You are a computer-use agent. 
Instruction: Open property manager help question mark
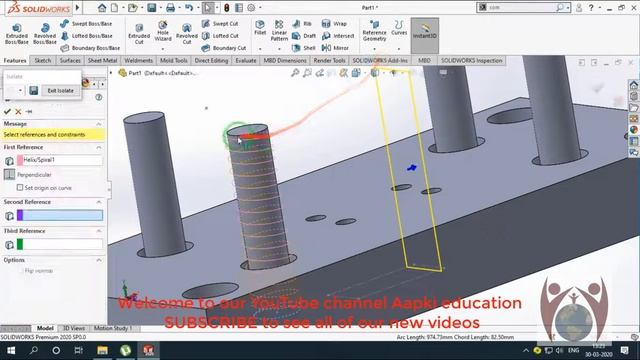pos(98,97)
